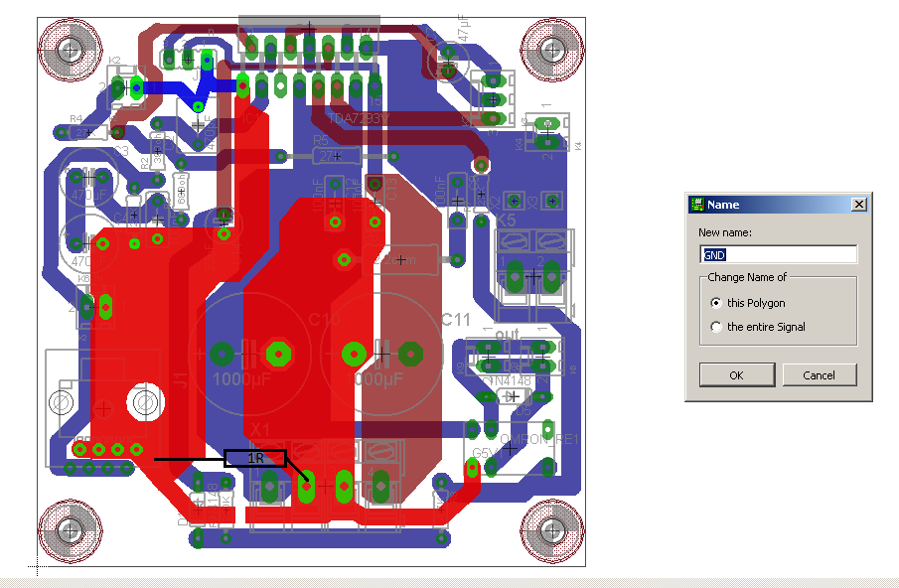Click the OMRON RE1 relay label
899x588 pixels.
point(539,440)
